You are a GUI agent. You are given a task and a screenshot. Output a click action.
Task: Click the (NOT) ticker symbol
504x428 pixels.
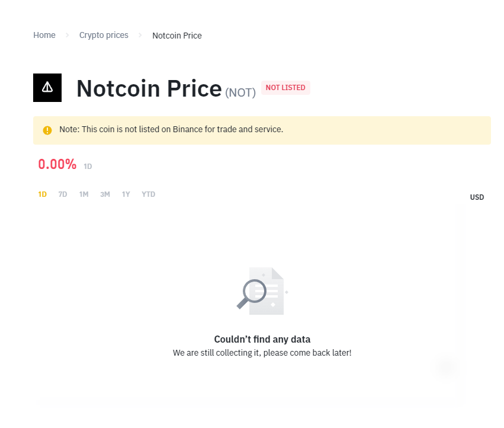240,92
